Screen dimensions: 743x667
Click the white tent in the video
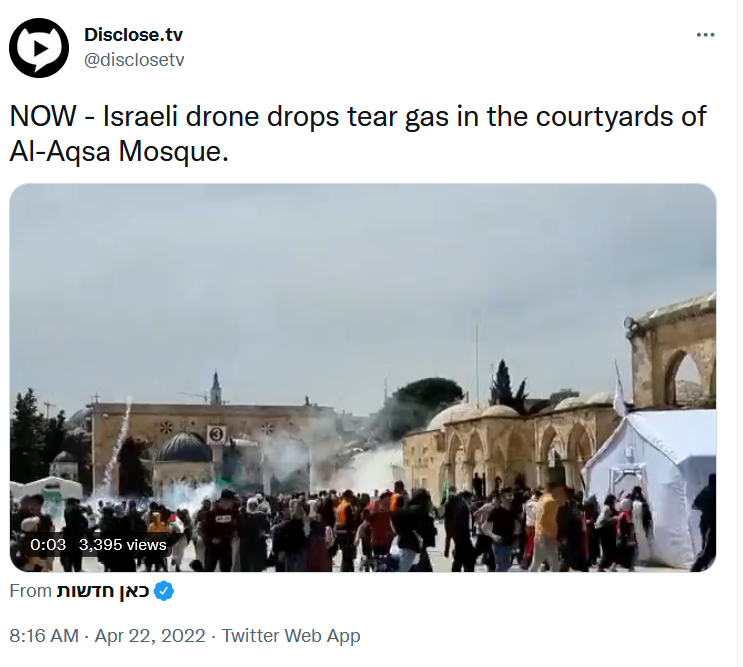pos(649,483)
